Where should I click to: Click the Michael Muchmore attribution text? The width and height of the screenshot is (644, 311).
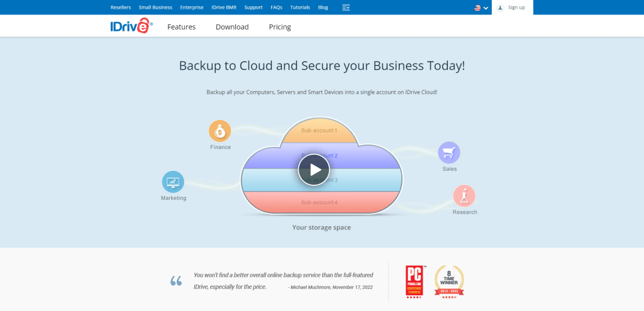(x=330, y=287)
